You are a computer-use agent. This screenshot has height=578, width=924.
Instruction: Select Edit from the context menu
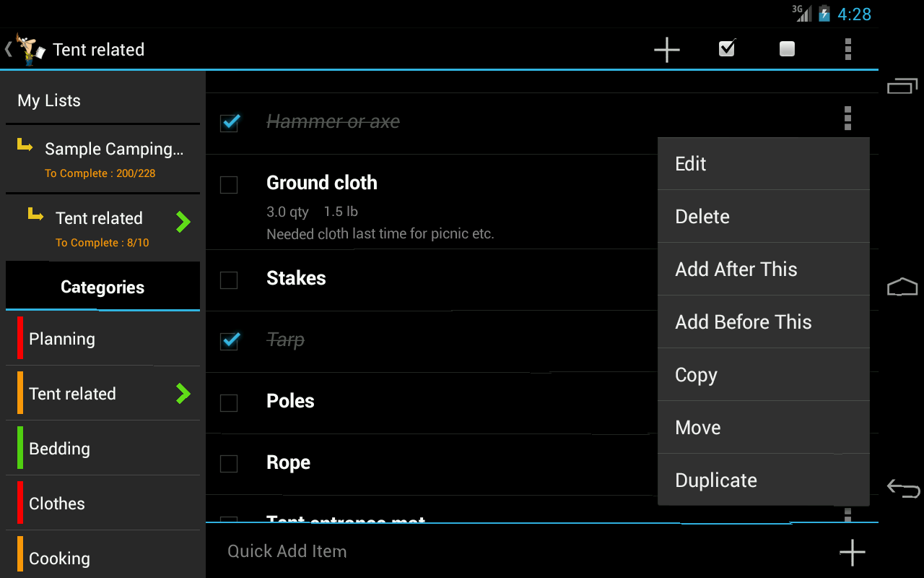(764, 163)
